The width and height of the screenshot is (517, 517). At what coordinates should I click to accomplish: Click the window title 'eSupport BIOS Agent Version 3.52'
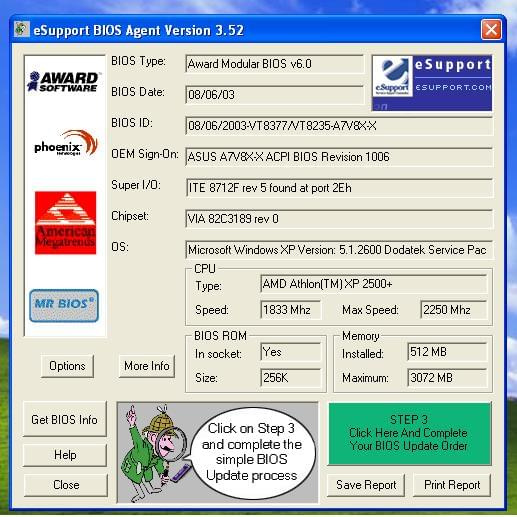(x=139, y=30)
